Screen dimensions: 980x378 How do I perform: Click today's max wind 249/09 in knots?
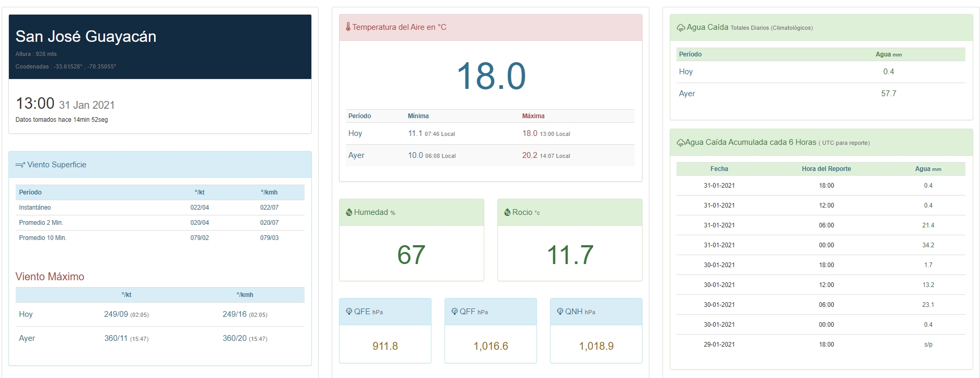click(116, 314)
